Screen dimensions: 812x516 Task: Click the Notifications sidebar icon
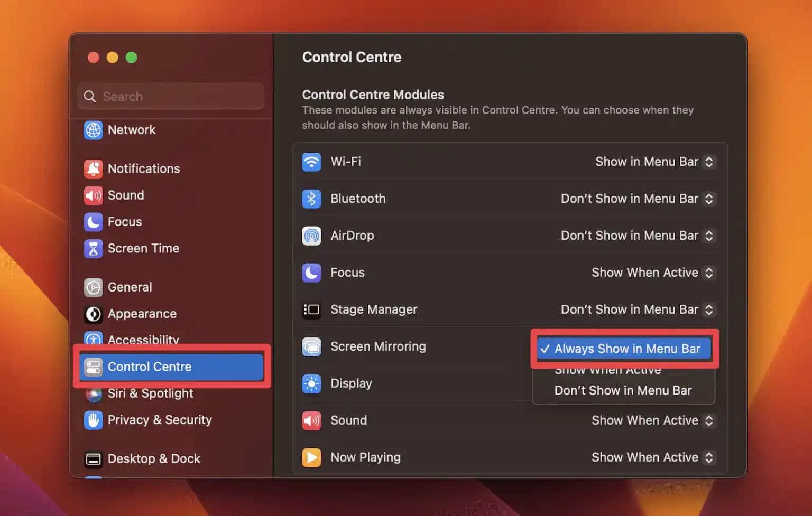coord(93,168)
